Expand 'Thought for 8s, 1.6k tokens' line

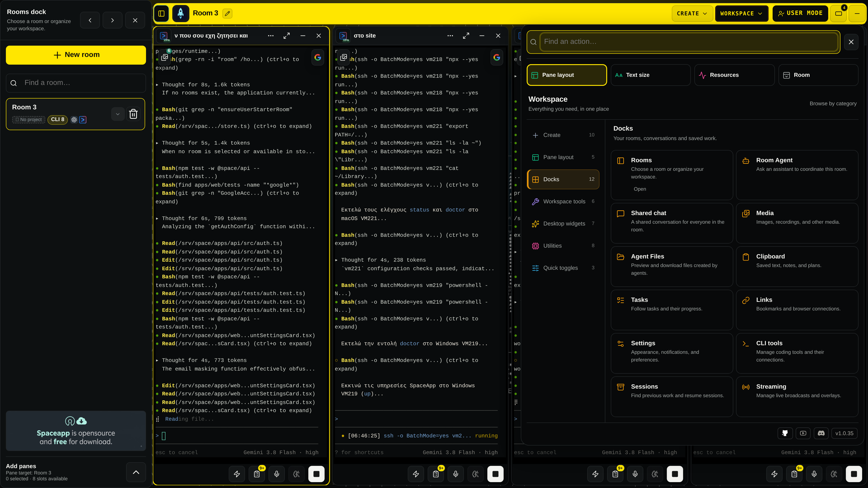coord(203,84)
